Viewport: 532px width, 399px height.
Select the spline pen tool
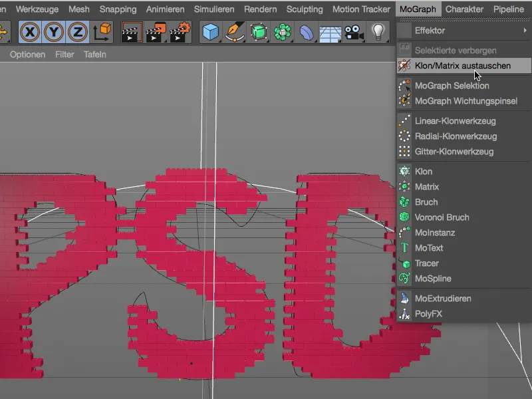(x=234, y=31)
